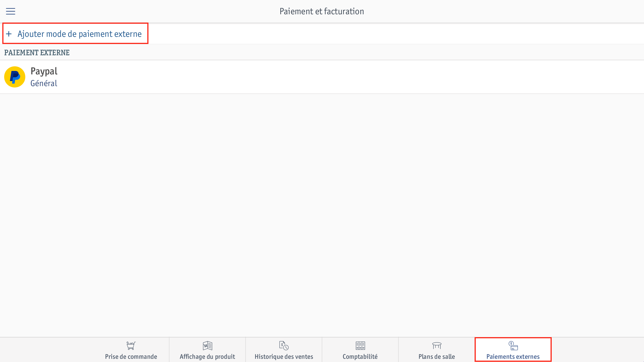
Task: Click the 'Paiement et facturation' page title
Action: click(x=322, y=11)
